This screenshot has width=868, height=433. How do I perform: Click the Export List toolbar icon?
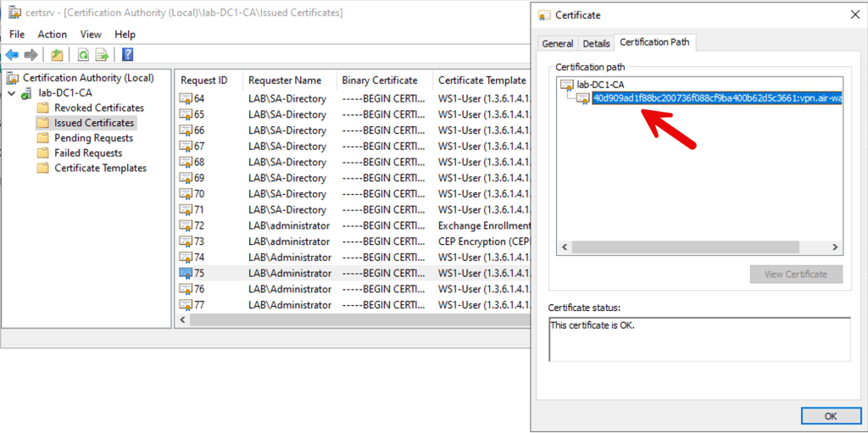tap(102, 55)
